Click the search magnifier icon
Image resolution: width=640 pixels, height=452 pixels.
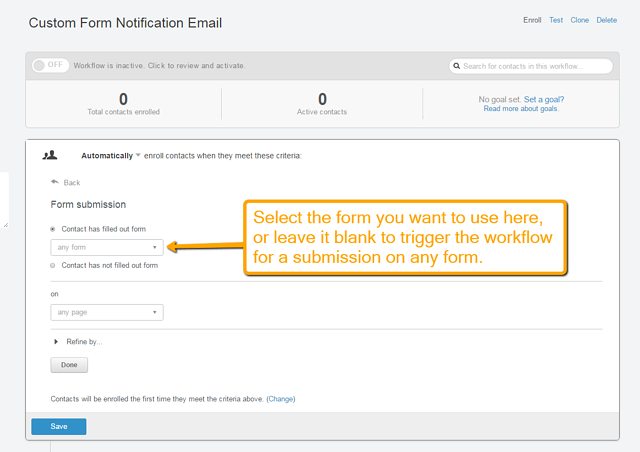coord(457,66)
